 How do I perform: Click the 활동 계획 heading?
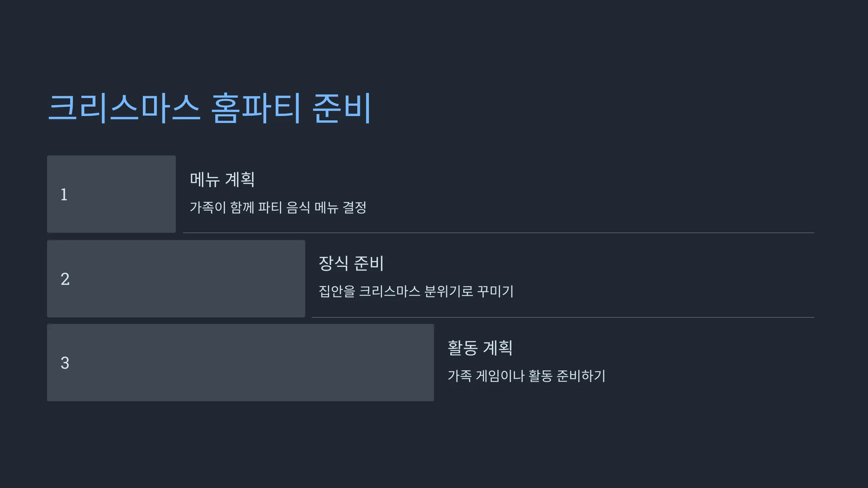point(480,348)
